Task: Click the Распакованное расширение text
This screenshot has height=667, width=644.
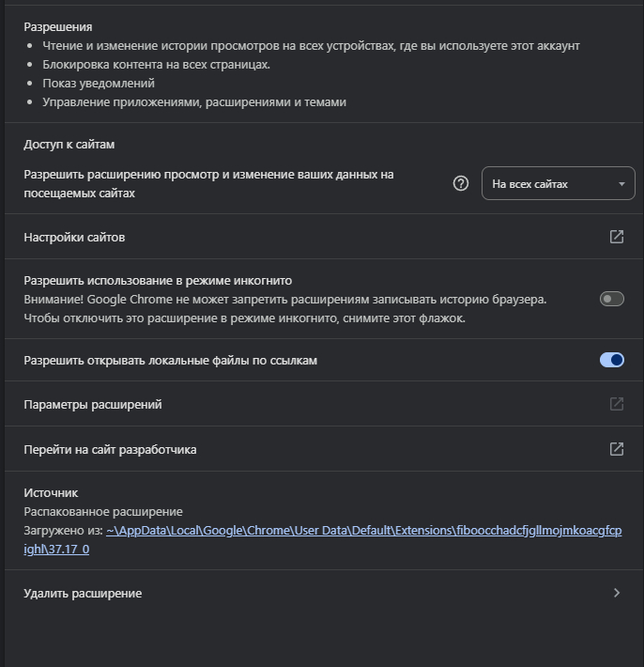Action: (103, 512)
